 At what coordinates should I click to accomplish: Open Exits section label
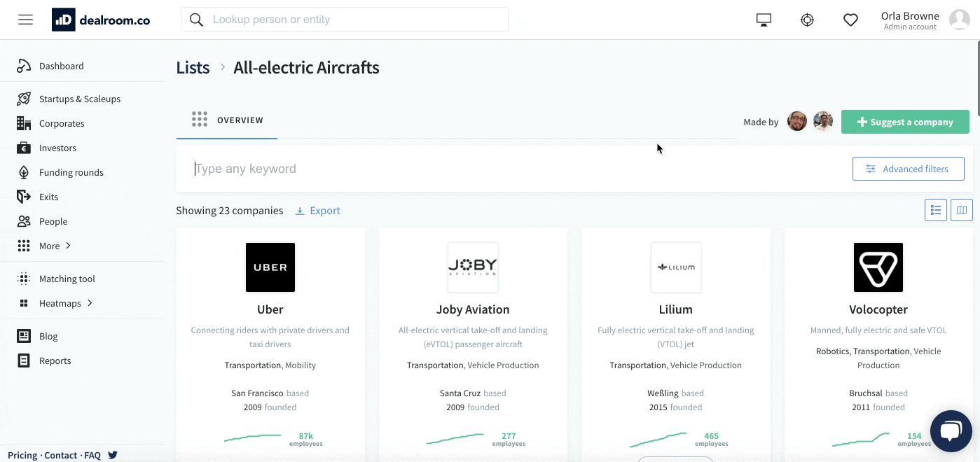coord(48,197)
